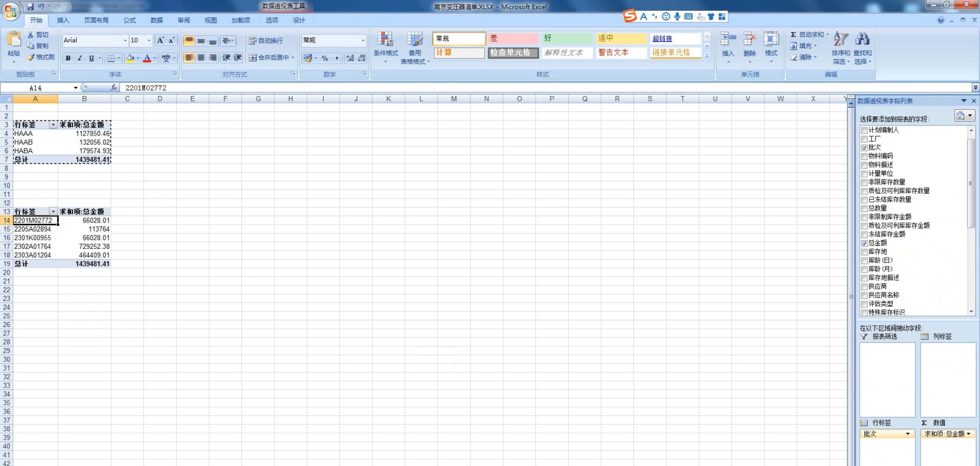Open the 求和项:总金额 value field dropdown

[969, 434]
